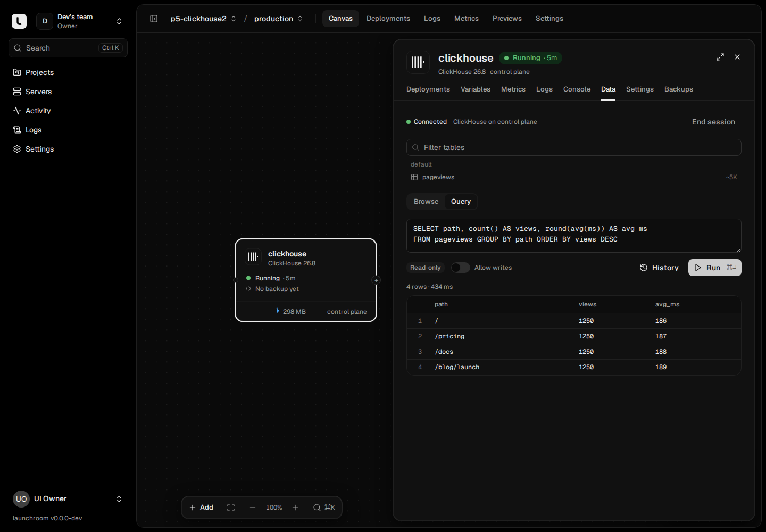Open Logs in the left sidebar
Image resolution: width=766 pixels, height=532 pixels.
pos(68,130)
